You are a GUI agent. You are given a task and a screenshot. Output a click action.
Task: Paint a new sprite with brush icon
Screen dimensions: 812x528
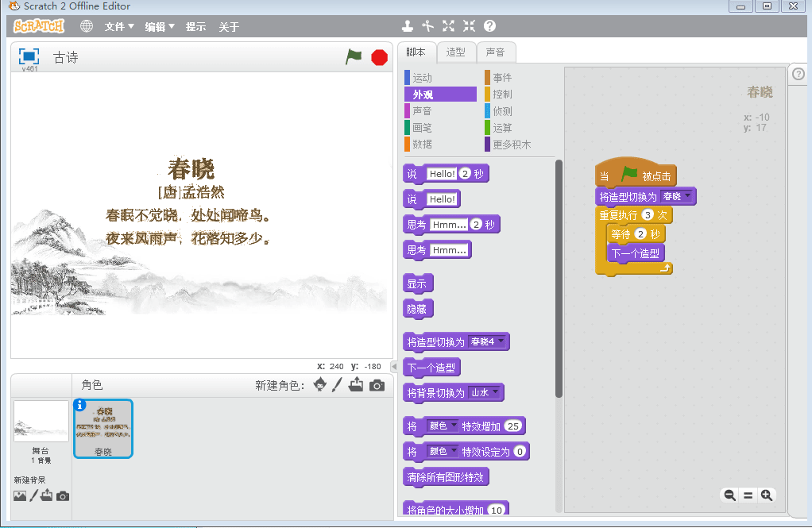(x=337, y=384)
